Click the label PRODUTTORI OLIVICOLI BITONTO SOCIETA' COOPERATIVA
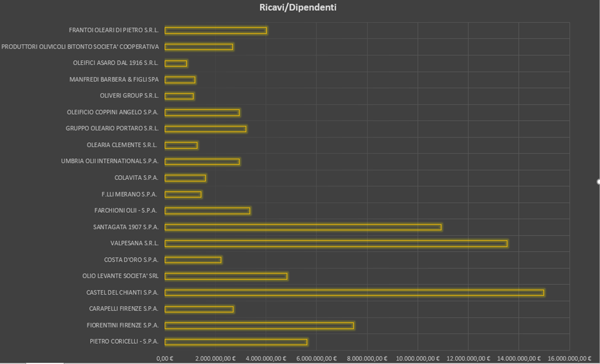 pyautogui.click(x=80, y=47)
